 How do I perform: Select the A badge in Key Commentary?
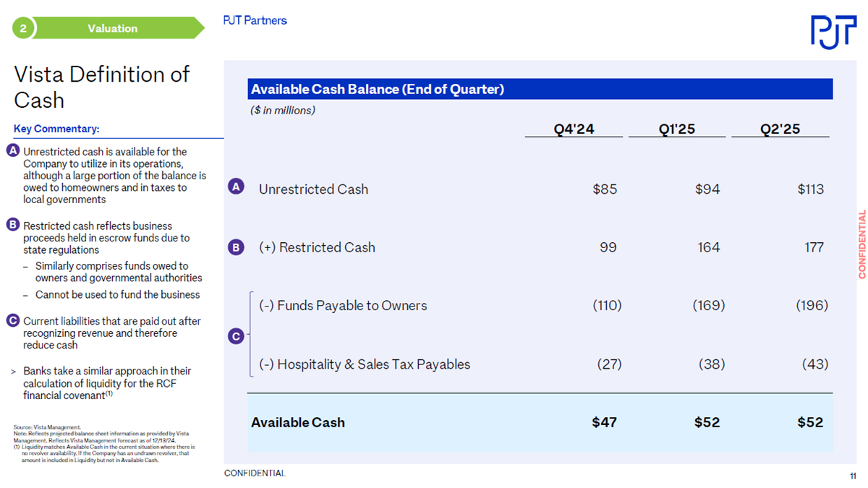(13, 151)
